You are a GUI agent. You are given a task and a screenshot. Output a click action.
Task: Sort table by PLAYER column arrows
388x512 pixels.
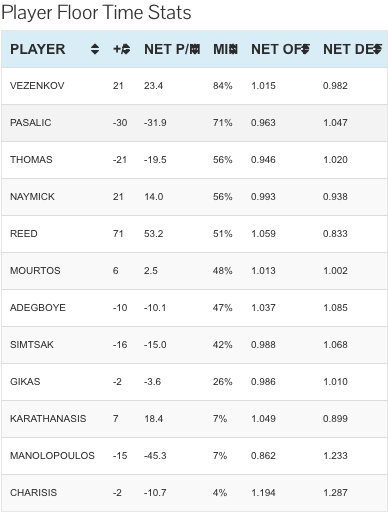tap(95, 49)
